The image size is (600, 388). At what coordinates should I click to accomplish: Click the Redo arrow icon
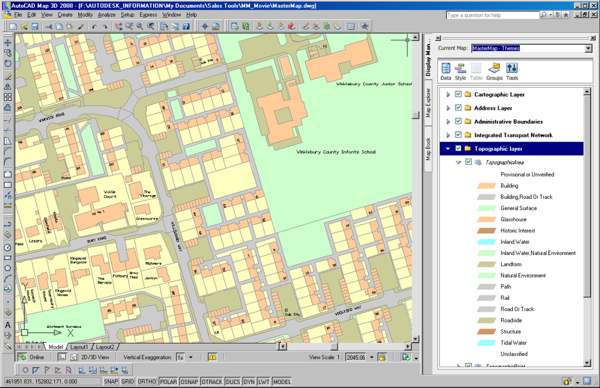click(105, 26)
